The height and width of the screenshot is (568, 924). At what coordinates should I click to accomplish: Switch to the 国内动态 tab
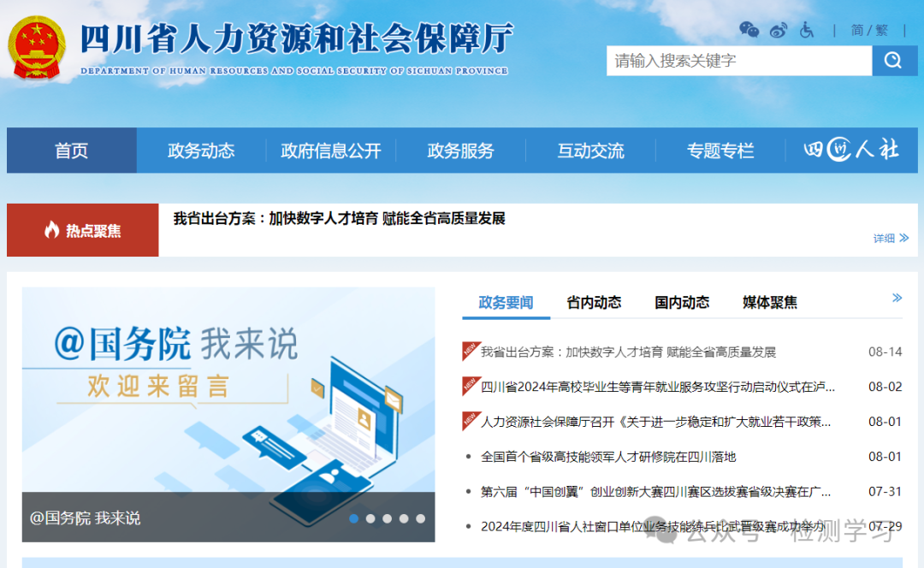tap(681, 302)
